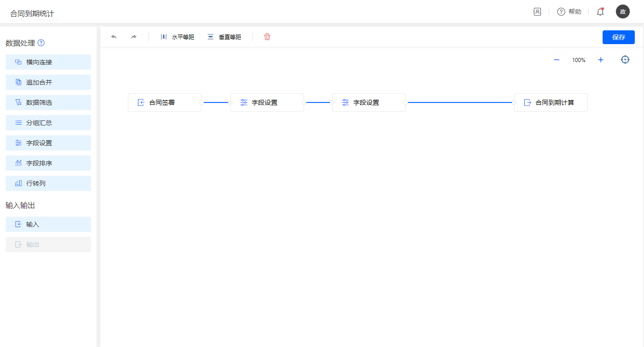Image resolution: width=644 pixels, height=347 pixels.
Task: Click the center canvas target icon
Action: 625,60
